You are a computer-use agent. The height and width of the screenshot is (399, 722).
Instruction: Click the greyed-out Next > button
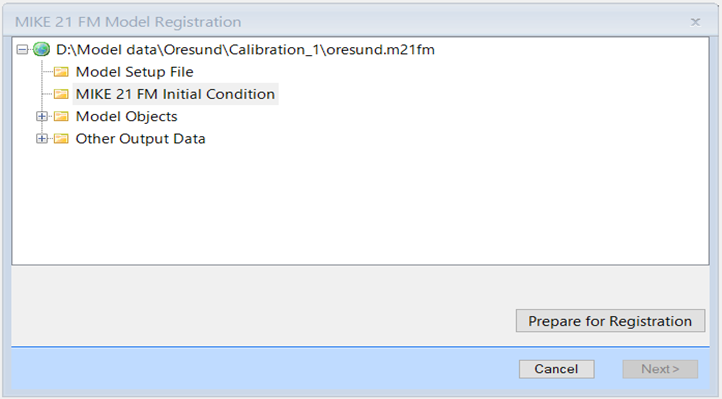pyautogui.click(x=660, y=369)
